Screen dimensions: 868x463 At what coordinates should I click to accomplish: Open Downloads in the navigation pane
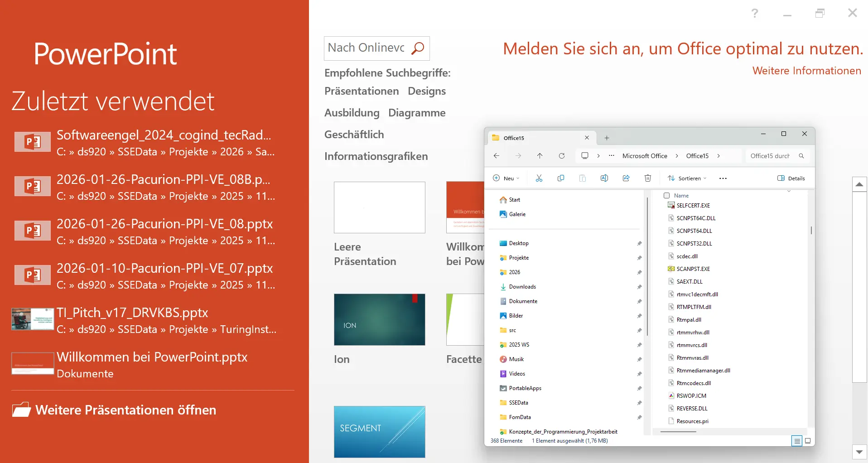(522, 287)
